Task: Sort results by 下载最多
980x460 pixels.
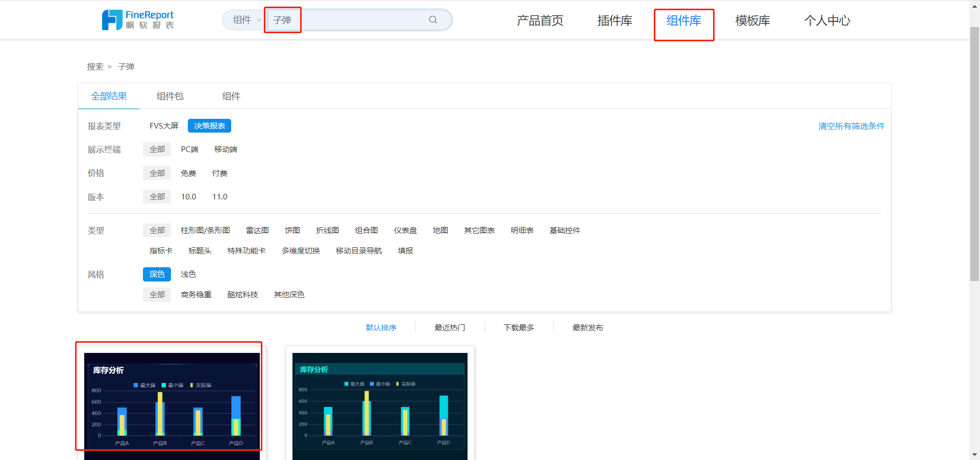Action: tap(519, 328)
